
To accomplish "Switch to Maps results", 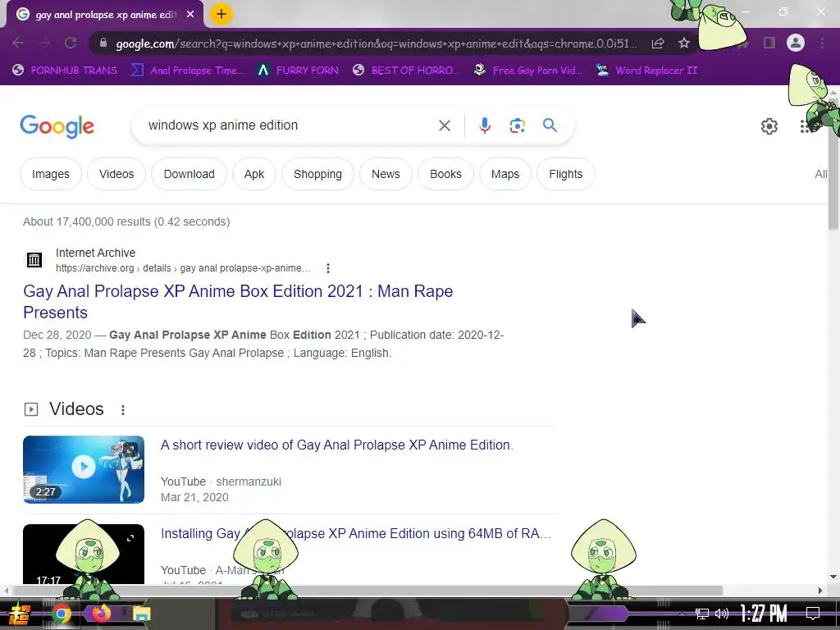I will click(x=505, y=174).
